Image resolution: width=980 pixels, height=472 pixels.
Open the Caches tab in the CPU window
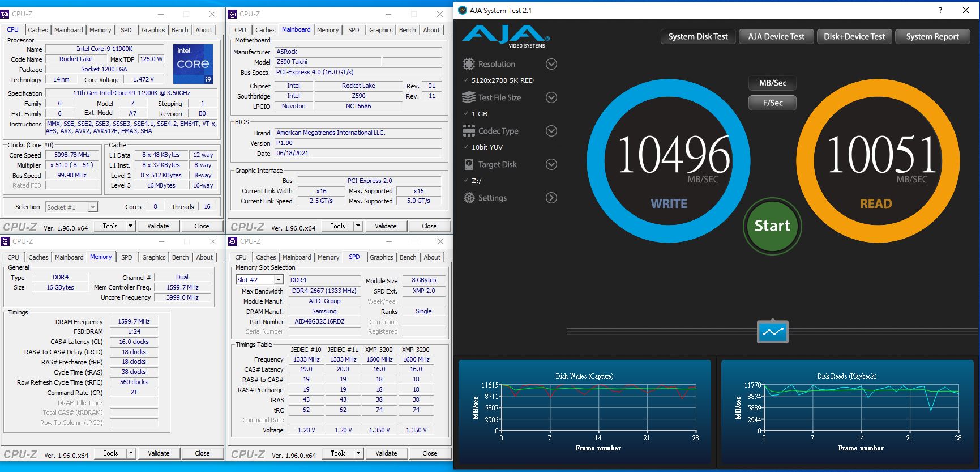coord(38,30)
